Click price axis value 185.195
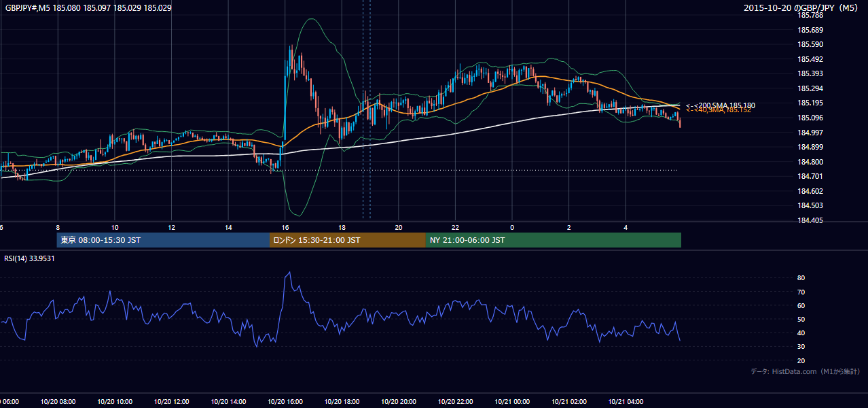The height and width of the screenshot is (408, 868). click(x=810, y=103)
